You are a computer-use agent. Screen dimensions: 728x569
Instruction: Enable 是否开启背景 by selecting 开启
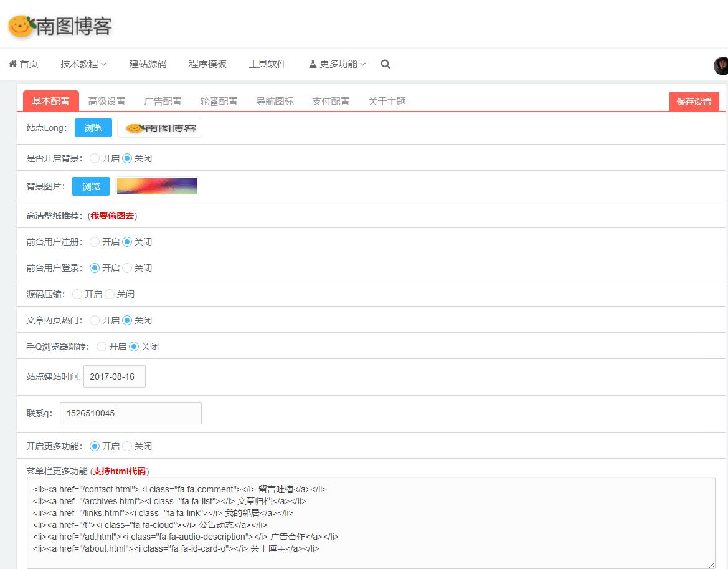tap(95, 158)
